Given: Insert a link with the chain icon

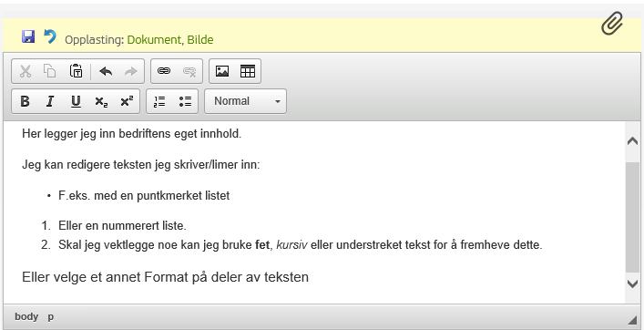Looking at the screenshot, I should pyautogui.click(x=164, y=71).
